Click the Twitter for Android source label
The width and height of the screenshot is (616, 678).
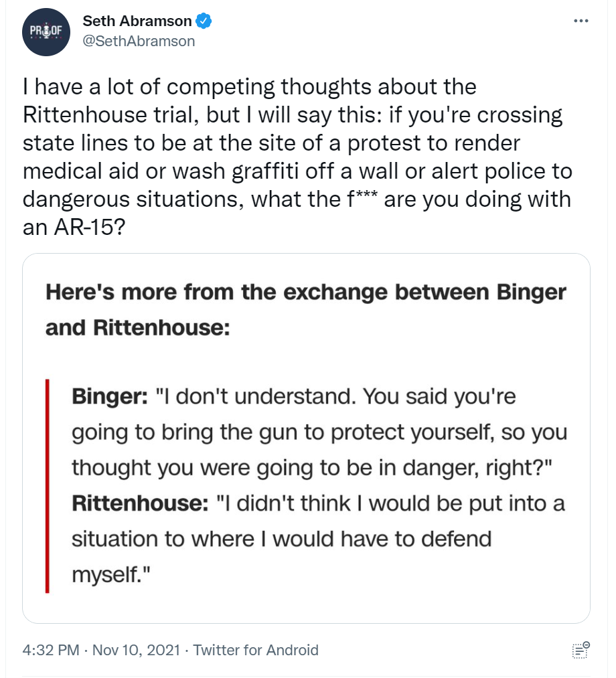256,650
